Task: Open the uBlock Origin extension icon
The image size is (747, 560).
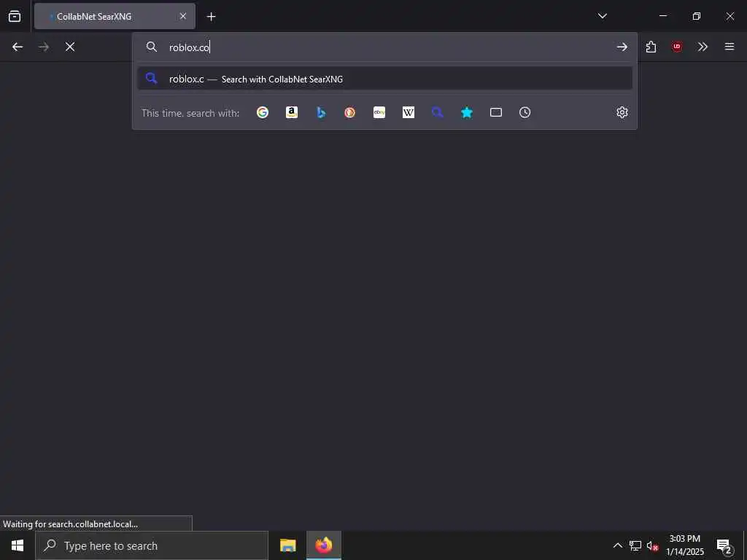Action: coord(677,47)
